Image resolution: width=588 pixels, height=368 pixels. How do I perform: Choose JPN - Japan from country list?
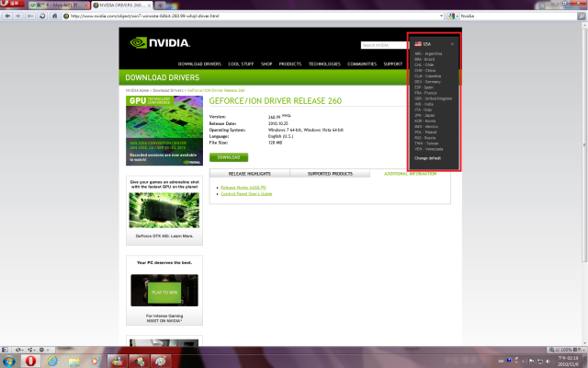pos(424,116)
